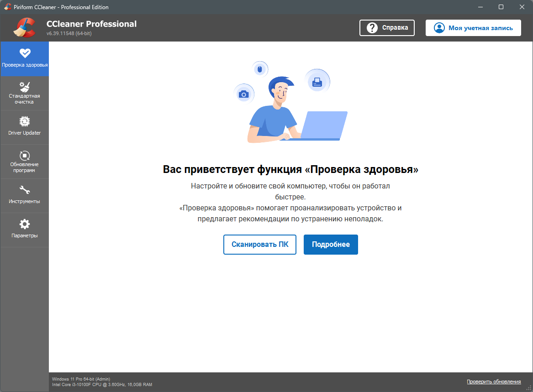Viewport: 533px width, 392px height.
Task: Click the Подробнее button
Action: coord(331,245)
